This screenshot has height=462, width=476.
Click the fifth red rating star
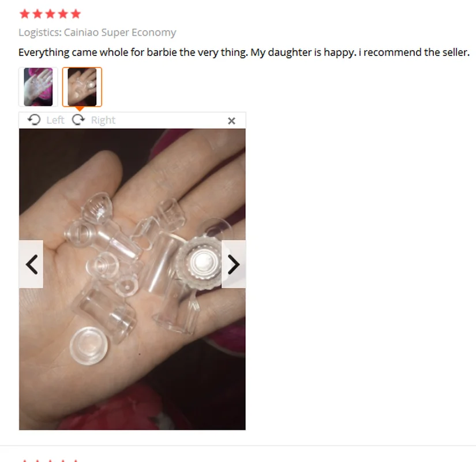[76, 14]
